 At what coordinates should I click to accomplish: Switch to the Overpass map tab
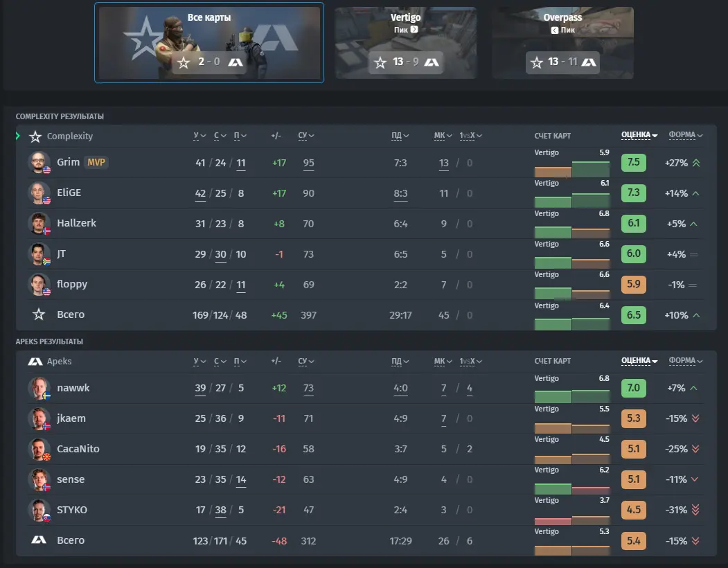(x=562, y=43)
